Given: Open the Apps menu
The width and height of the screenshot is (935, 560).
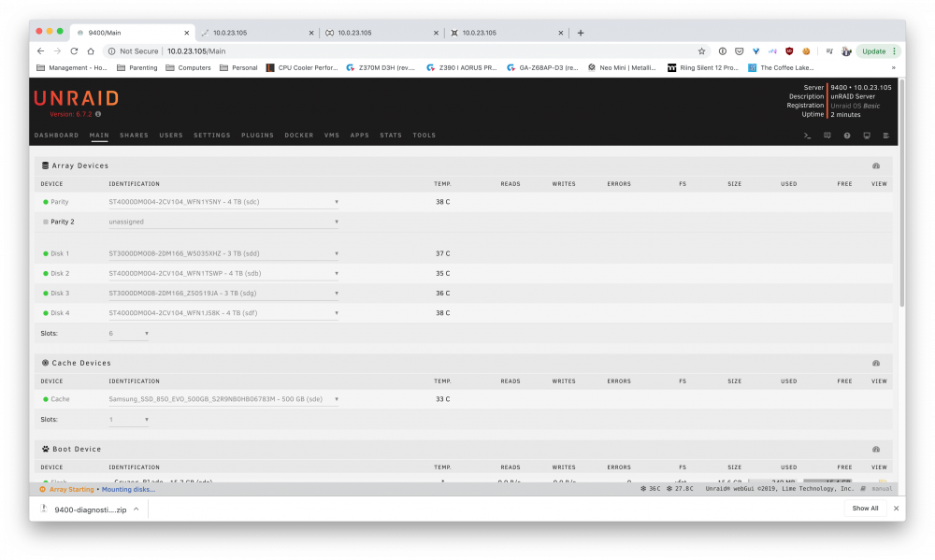Looking at the screenshot, I should point(360,136).
